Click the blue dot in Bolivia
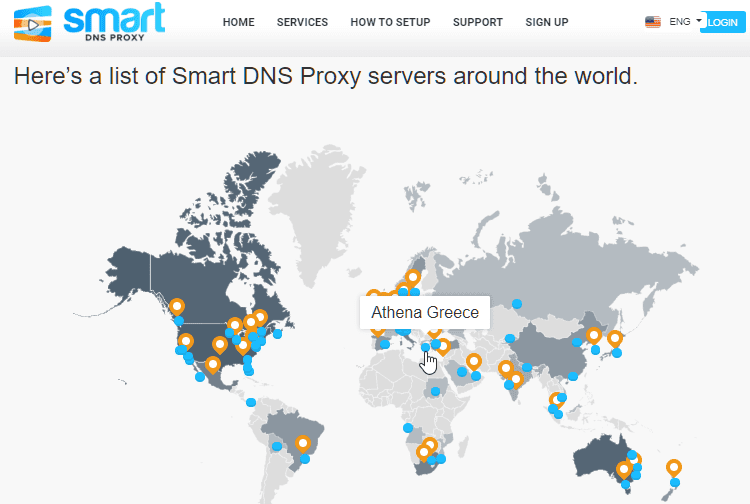The width and height of the screenshot is (750, 504). [276, 446]
